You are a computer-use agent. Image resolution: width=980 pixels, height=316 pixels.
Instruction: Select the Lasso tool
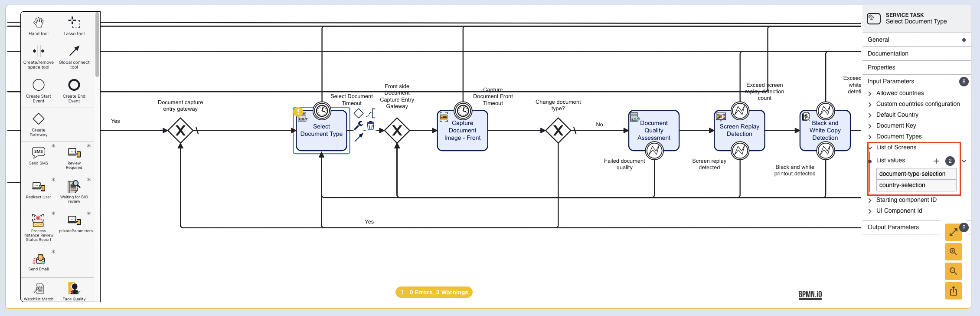point(74,26)
